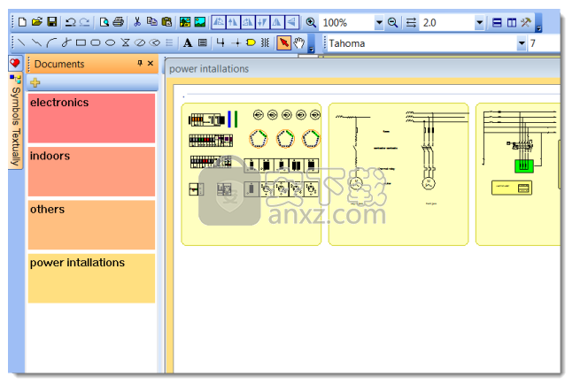Select the hourglass-shaped polygon tool

tap(125, 42)
